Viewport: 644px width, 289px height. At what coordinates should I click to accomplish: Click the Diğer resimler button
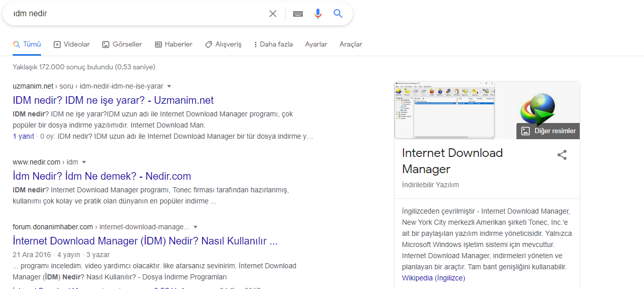point(548,131)
